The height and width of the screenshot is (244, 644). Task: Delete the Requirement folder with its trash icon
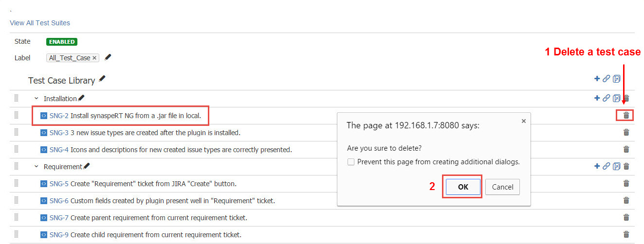point(626,166)
